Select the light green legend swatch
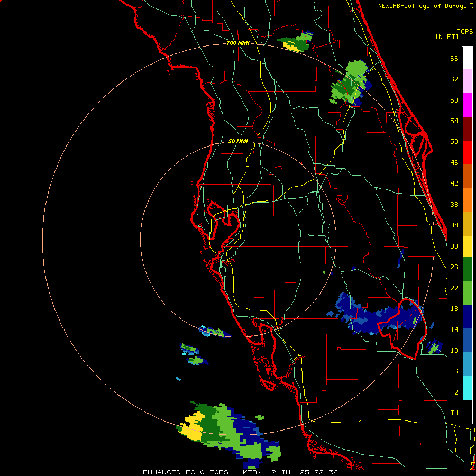 (467, 292)
